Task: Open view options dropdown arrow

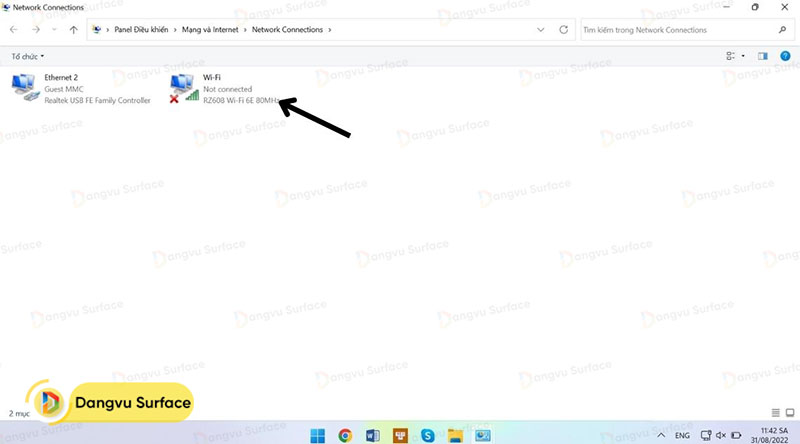Action: click(743, 56)
